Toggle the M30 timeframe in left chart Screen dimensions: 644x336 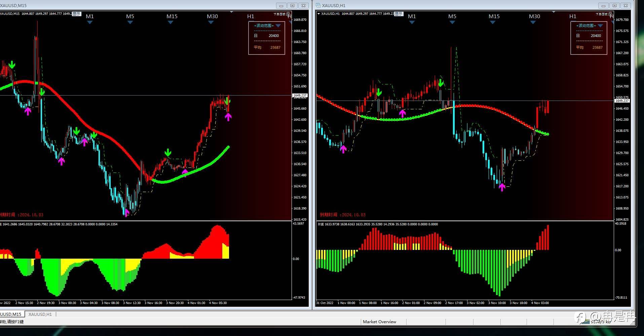coord(212,16)
